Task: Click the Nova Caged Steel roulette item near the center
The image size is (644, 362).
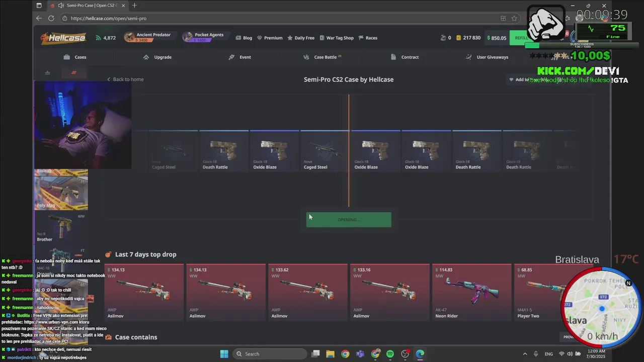Action: tap(325, 150)
